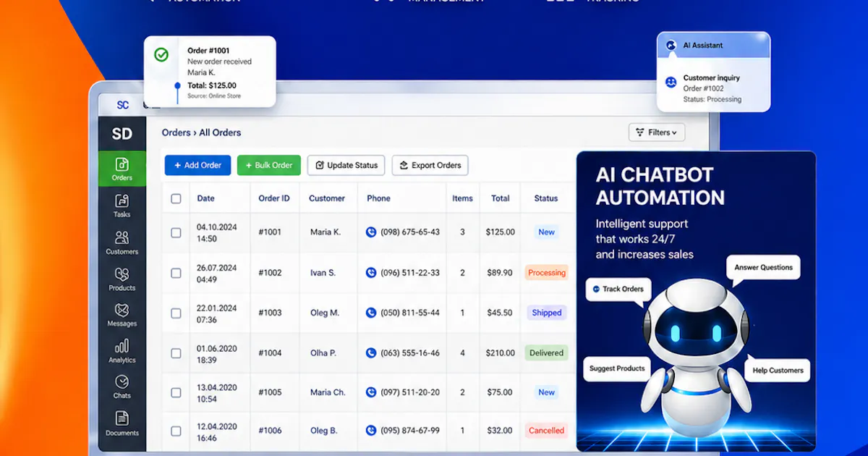This screenshot has width=868, height=456.
Task: Go to Customers in the sidebar
Action: point(122,242)
